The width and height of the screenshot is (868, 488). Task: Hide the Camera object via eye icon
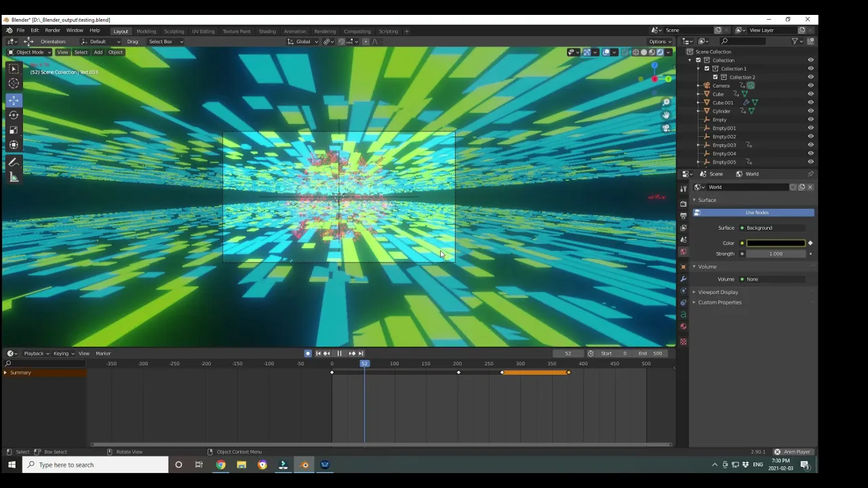point(810,85)
